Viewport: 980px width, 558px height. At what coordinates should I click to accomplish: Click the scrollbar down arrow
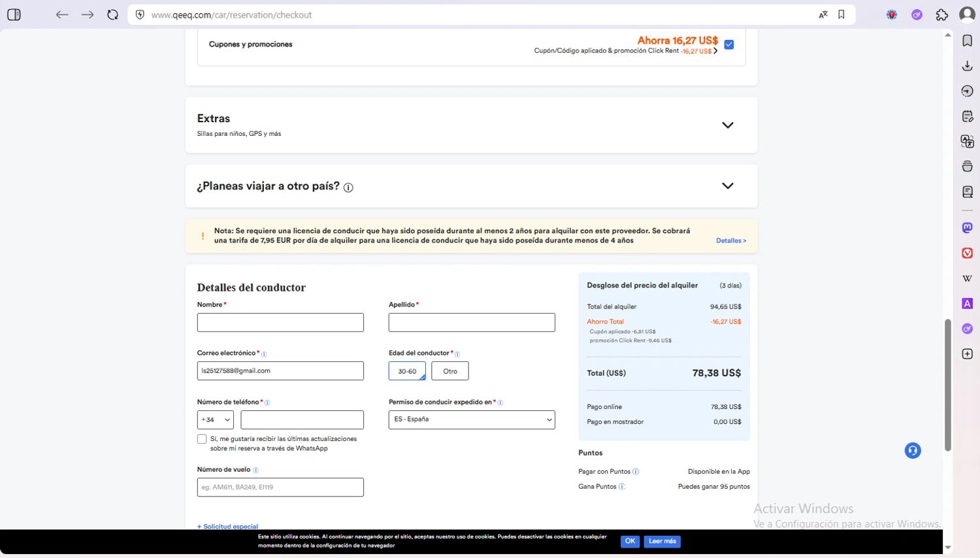[x=948, y=548]
